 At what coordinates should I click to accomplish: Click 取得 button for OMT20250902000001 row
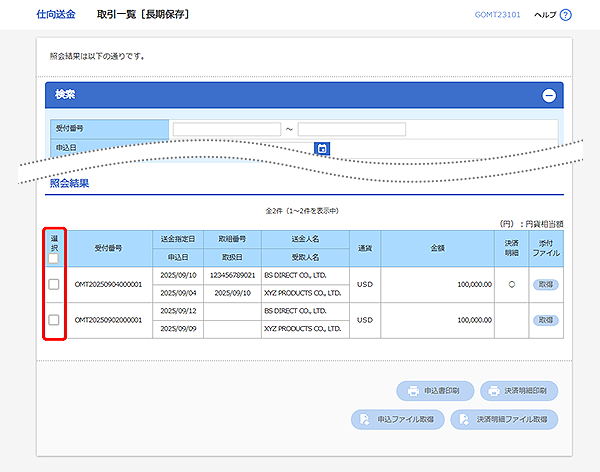pos(546,320)
